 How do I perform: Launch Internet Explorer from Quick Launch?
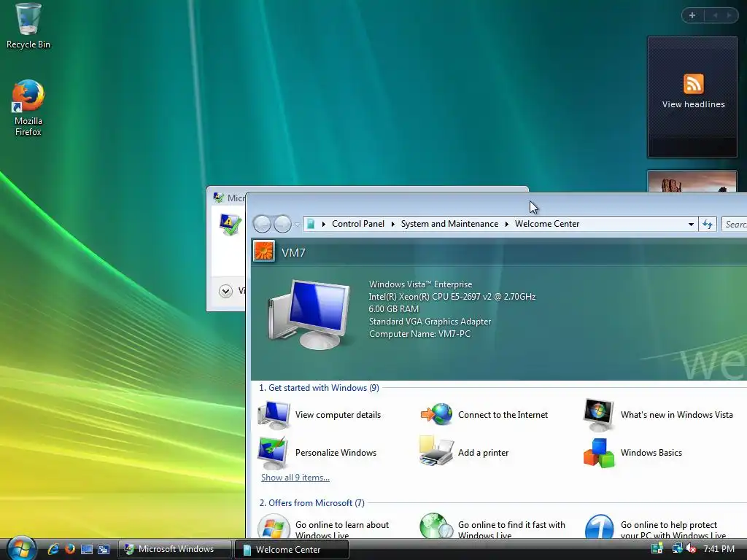(x=53, y=549)
